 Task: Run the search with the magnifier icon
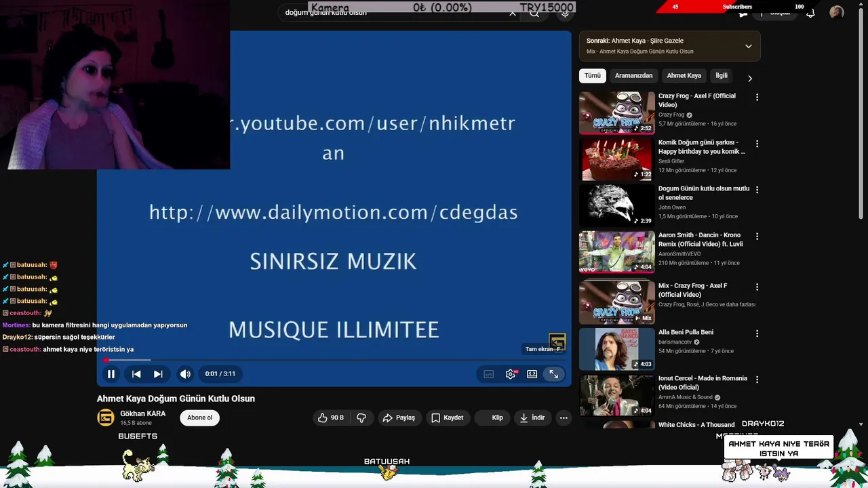pos(534,12)
